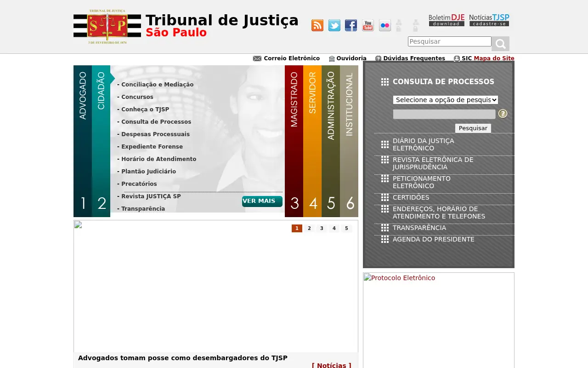This screenshot has width=588, height=368.
Task: Expand the search option dropdown
Action: (446, 100)
